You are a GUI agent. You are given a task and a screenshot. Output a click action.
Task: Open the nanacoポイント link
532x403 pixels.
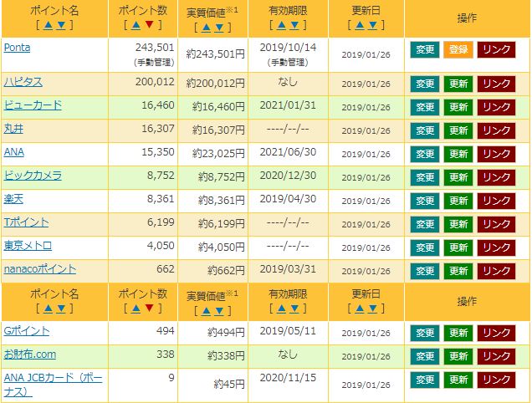39,269
